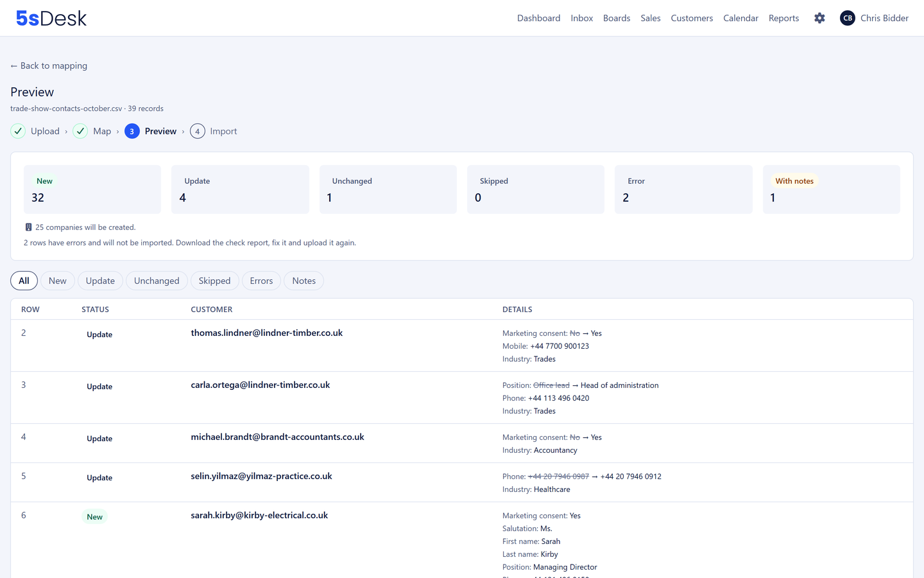The height and width of the screenshot is (578, 924).
Task: Click the 5sDesk logo
Action: coord(51,18)
